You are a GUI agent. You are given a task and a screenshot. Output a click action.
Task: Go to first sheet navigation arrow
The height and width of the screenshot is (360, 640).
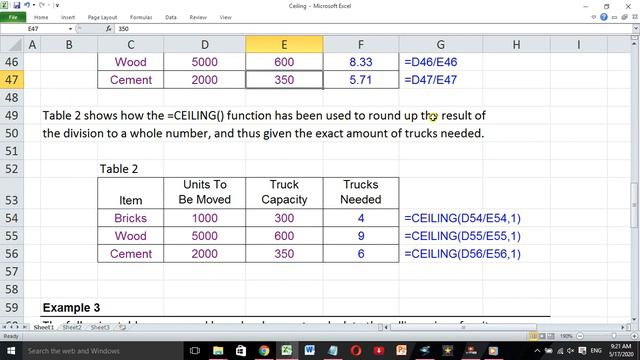[x=4, y=327]
